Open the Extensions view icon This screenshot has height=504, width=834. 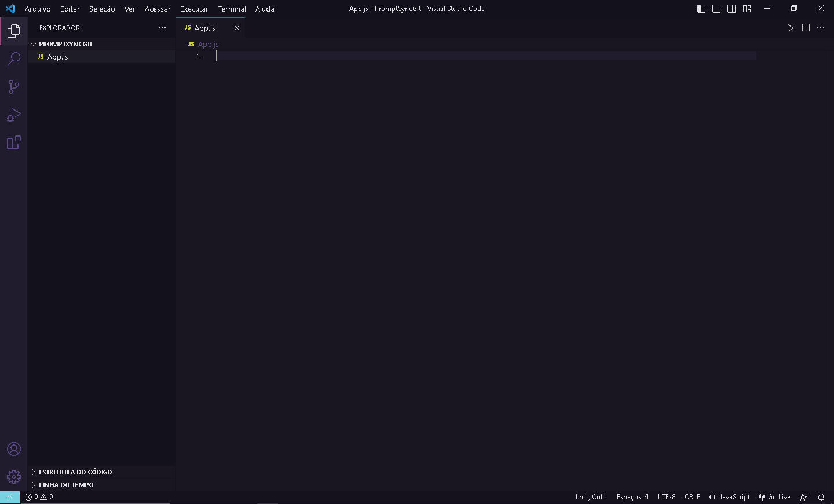[14, 142]
